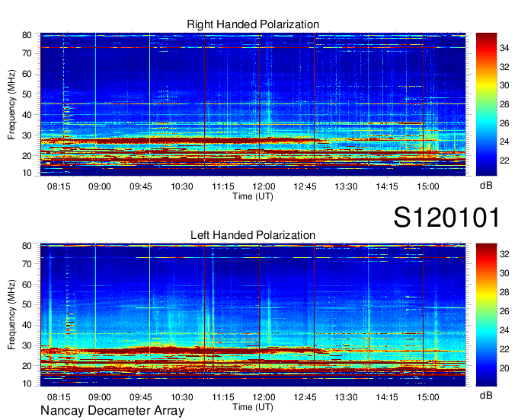
Task: Click the 70 MHz tick of the left-handed plot
Action: pos(27,263)
